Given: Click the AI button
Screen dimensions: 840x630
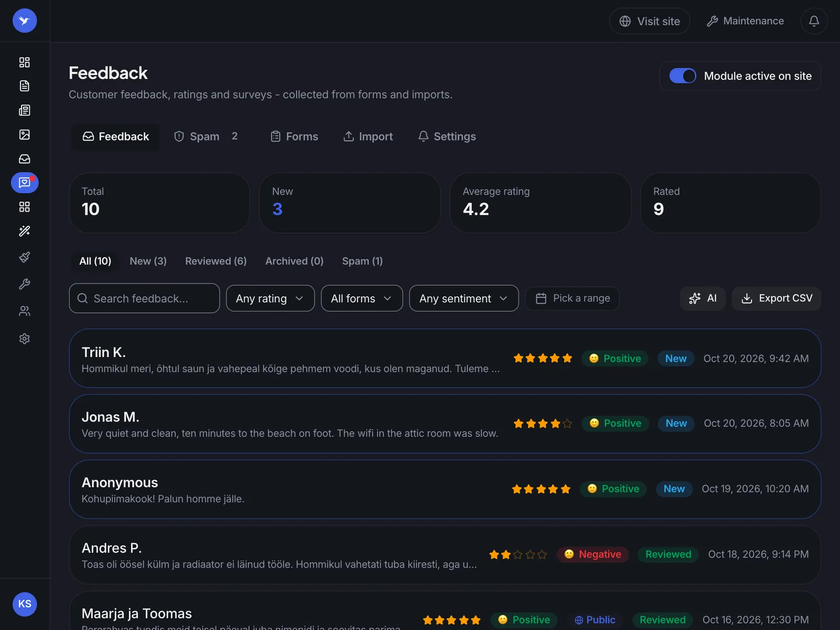Looking at the screenshot, I should 702,298.
